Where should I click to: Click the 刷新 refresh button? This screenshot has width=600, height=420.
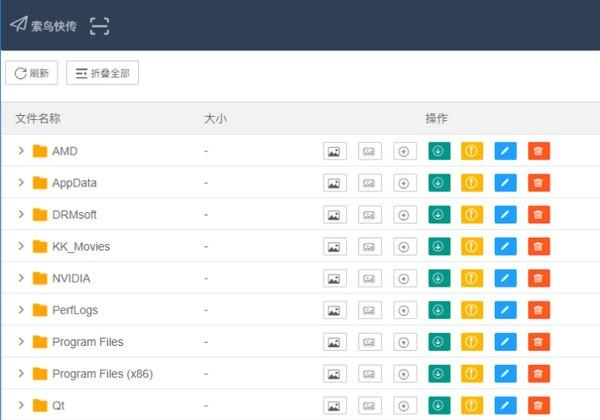pos(32,73)
